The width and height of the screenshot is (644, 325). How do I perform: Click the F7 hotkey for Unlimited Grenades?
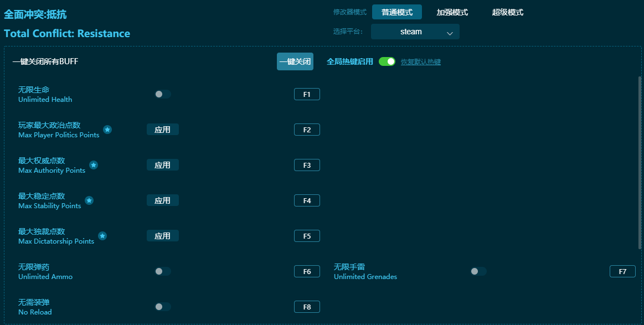tap(622, 271)
